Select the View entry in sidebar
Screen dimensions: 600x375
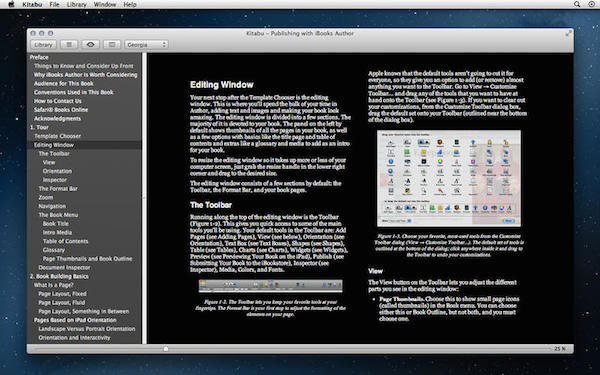click(x=49, y=163)
